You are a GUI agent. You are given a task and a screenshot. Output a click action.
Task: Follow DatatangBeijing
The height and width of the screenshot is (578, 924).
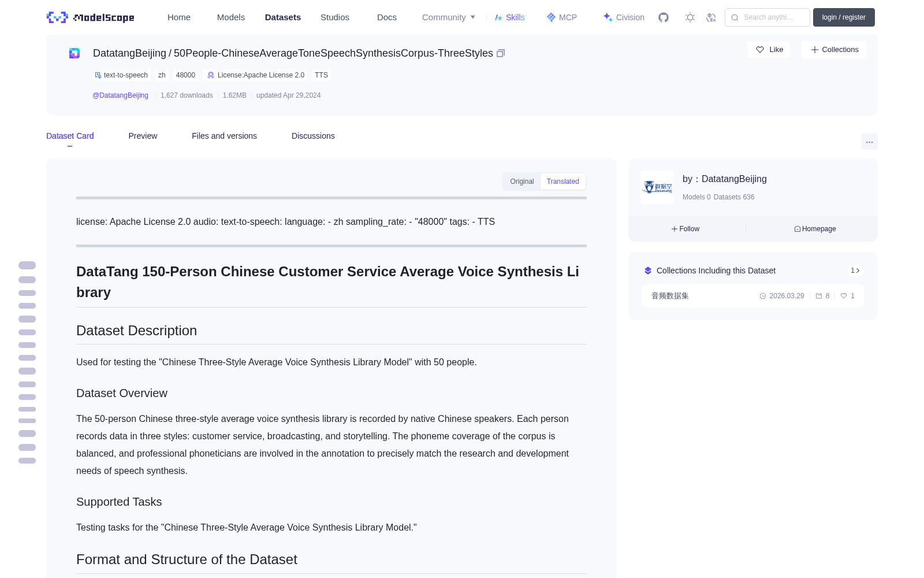click(686, 229)
